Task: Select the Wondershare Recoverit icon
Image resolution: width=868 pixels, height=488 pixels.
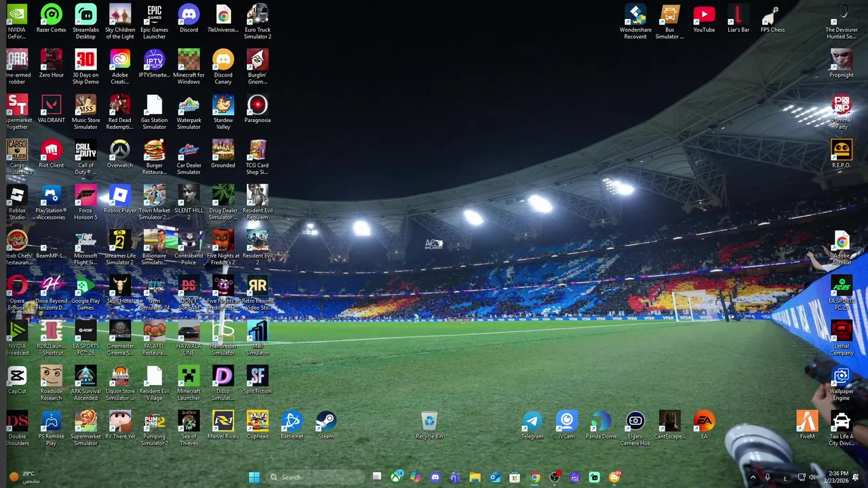Action: 635,22
